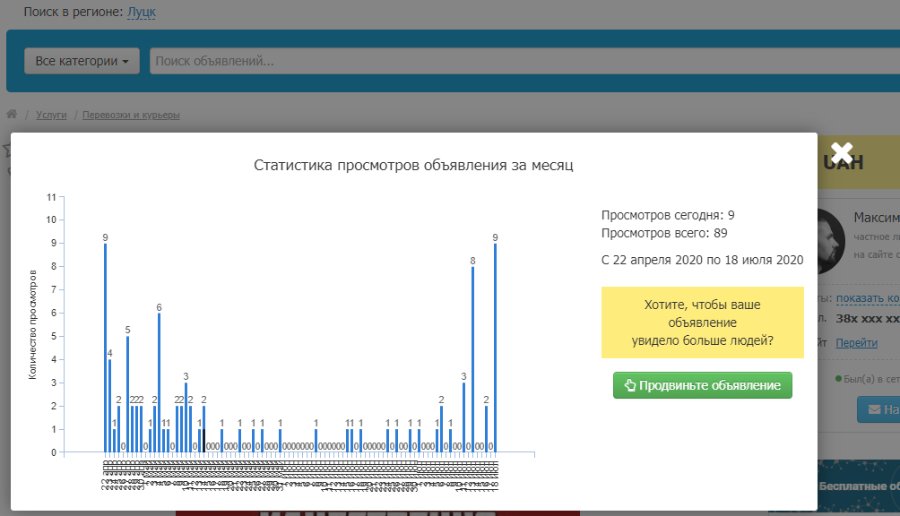The image size is (900, 516).
Task: Click the chart bar labeled 6
Action: [x=159, y=383]
